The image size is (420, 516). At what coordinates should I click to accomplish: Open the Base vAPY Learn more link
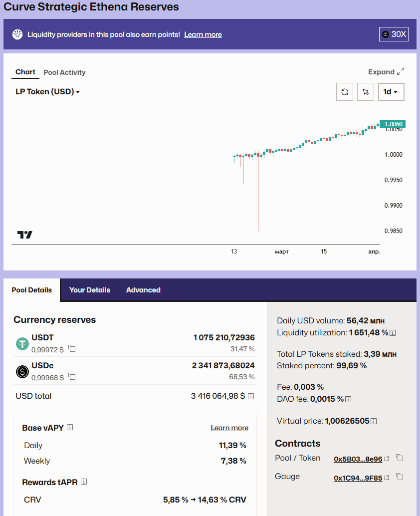point(229,428)
